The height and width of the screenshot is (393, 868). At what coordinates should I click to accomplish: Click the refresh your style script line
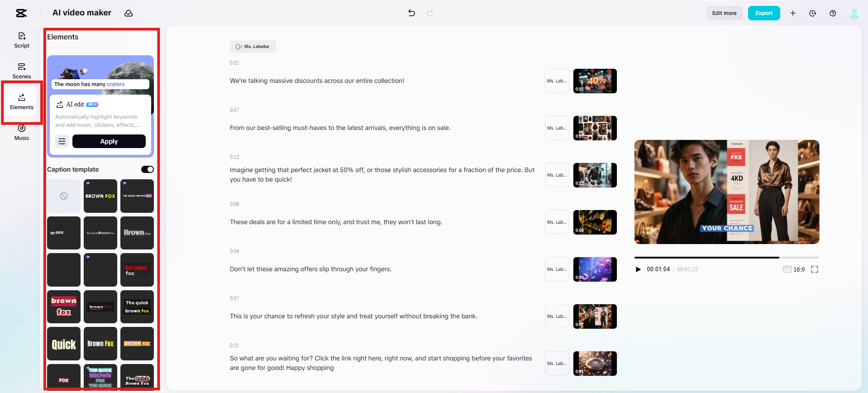tap(353, 316)
